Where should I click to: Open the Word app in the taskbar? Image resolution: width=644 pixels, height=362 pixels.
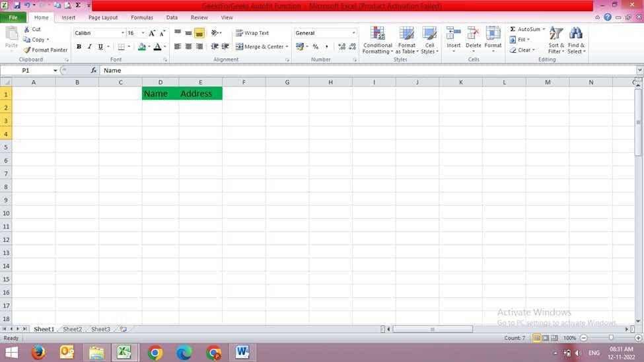pos(242,352)
